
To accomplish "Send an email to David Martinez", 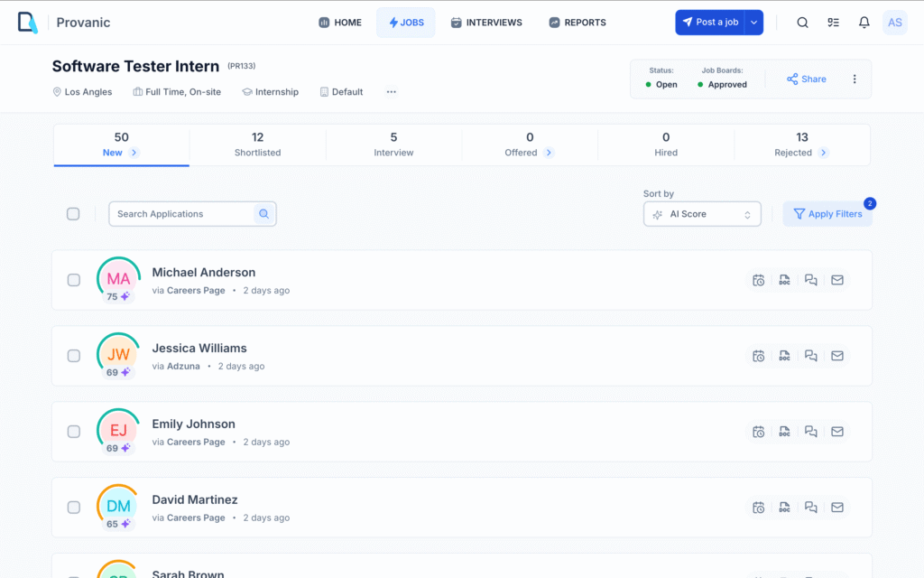I will tap(837, 508).
